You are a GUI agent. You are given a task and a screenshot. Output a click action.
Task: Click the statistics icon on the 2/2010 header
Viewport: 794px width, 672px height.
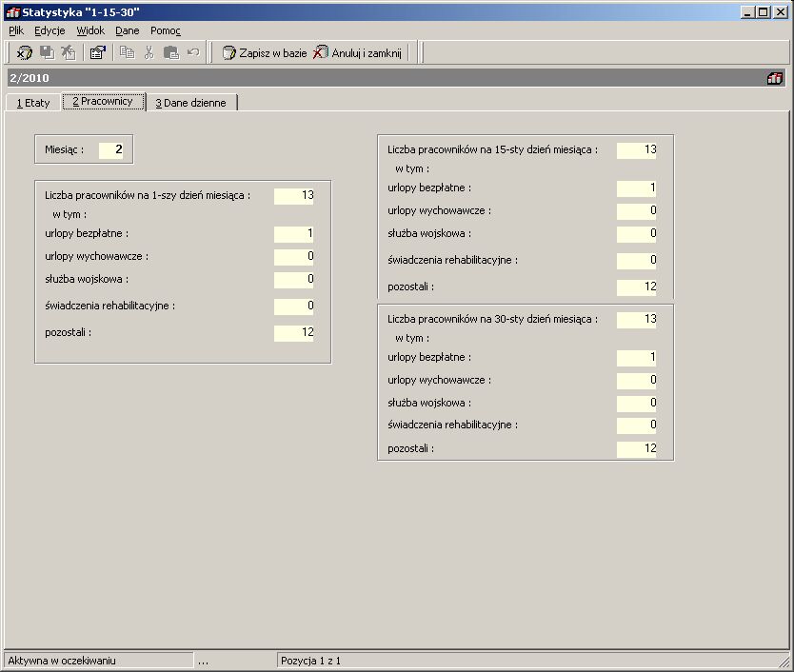[x=775, y=78]
